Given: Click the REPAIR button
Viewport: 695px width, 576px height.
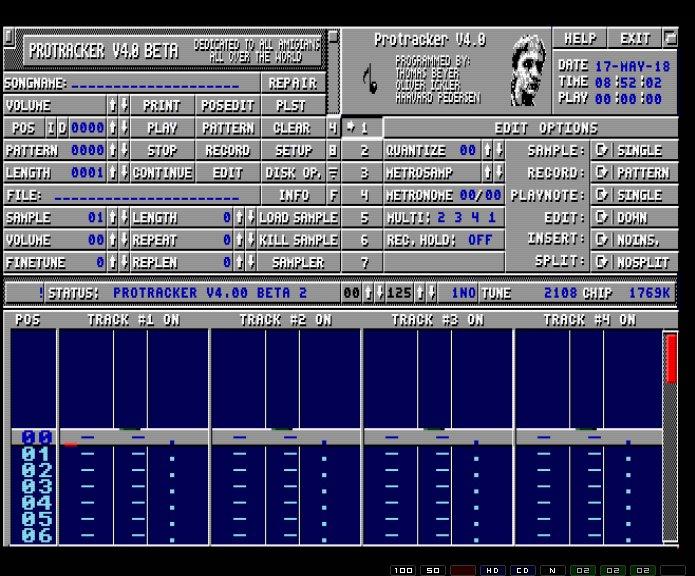Looking at the screenshot, I should pyautogui.click(x=293, y=83).
